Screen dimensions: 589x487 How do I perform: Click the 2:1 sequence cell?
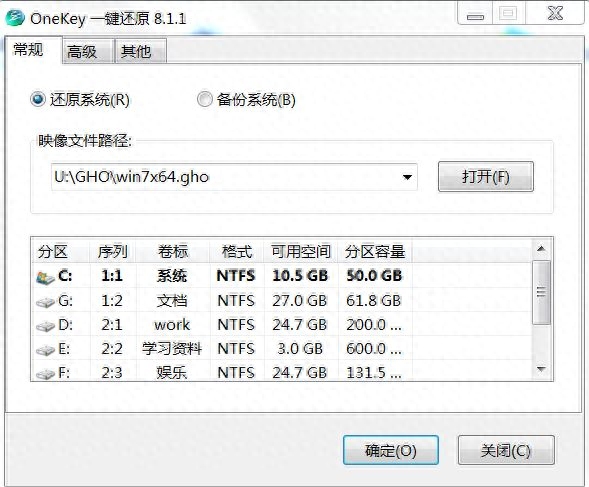112,325
